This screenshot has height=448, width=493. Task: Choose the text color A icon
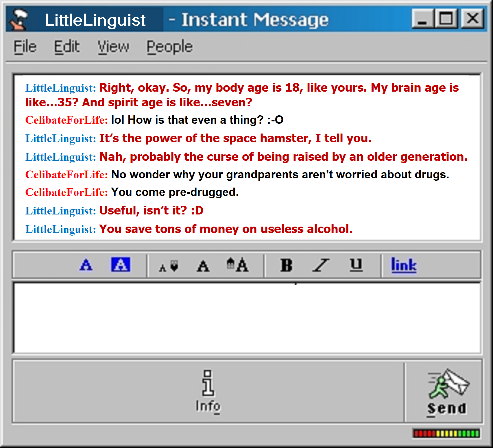point(86,265)
